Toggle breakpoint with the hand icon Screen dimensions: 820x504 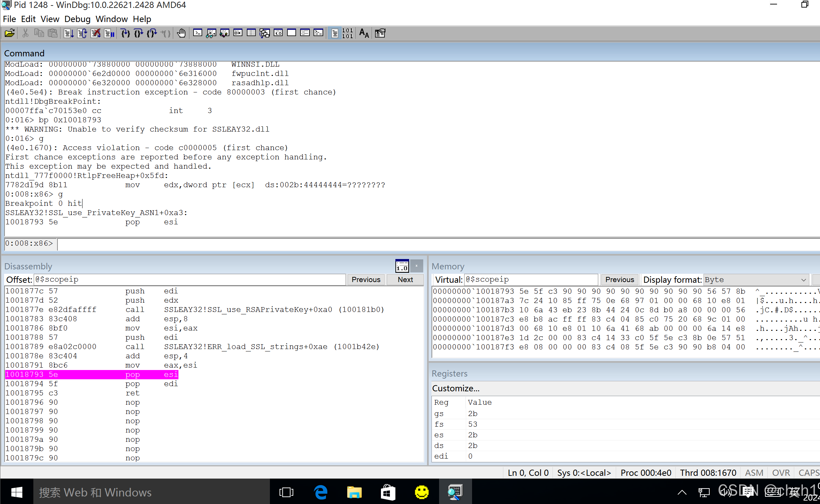(x=181, y=33)
